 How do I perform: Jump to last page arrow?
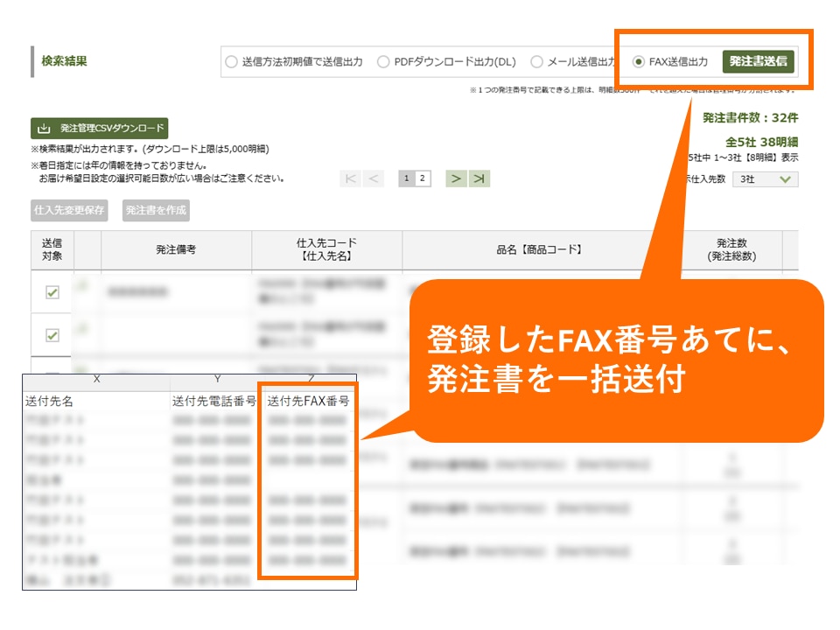tap(479, 179)
